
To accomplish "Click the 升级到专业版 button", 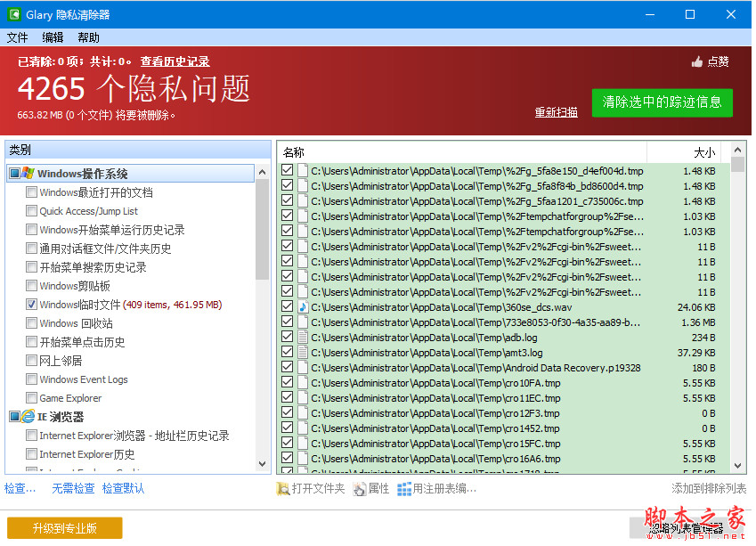I will [63, 527].
